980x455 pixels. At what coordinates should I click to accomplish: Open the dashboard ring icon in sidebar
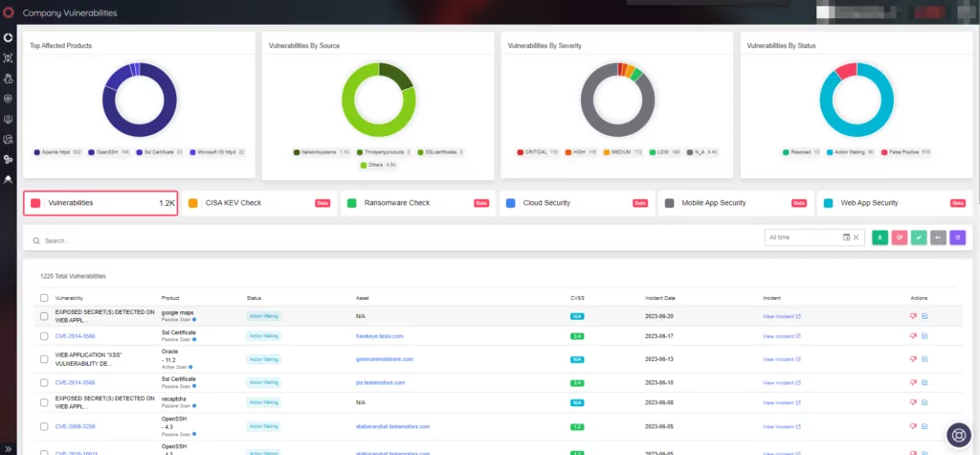8,38
